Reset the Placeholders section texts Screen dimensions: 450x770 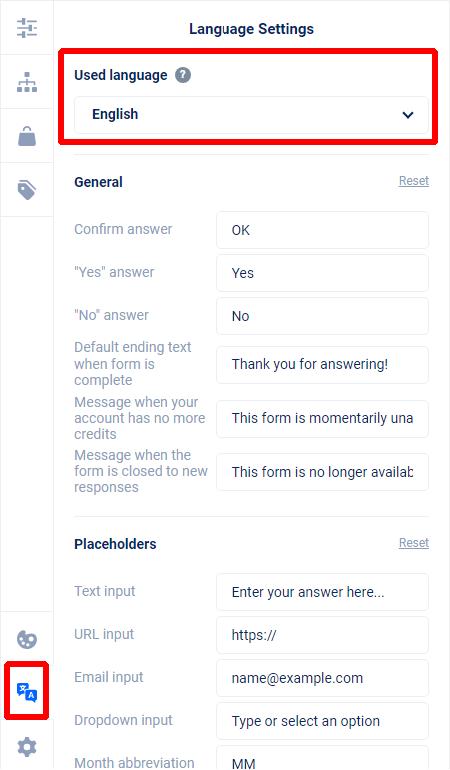coord(414,543)
